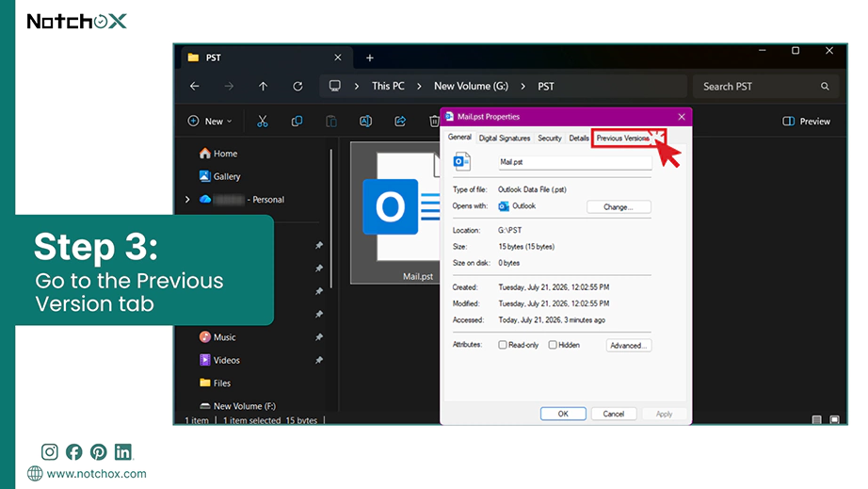
Task: Go back in File Explorer
Action: pyautogui.click(x=194, y=87)
